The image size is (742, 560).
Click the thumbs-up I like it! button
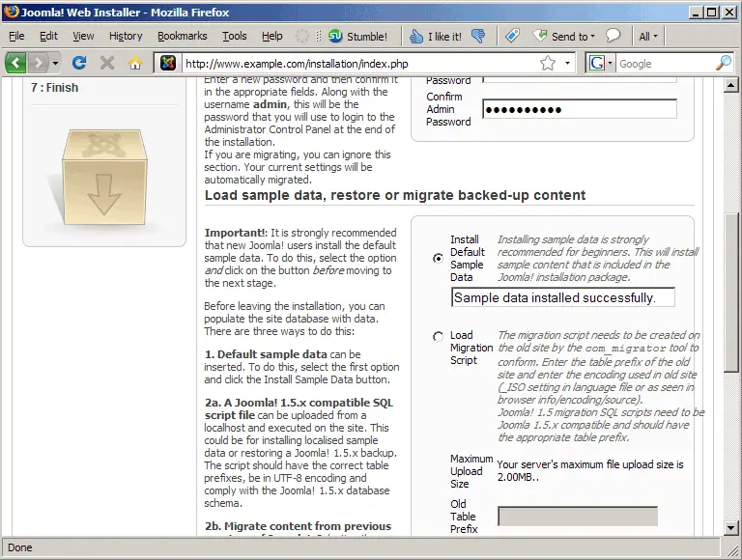pyautogui.click(x=436, y=37)
